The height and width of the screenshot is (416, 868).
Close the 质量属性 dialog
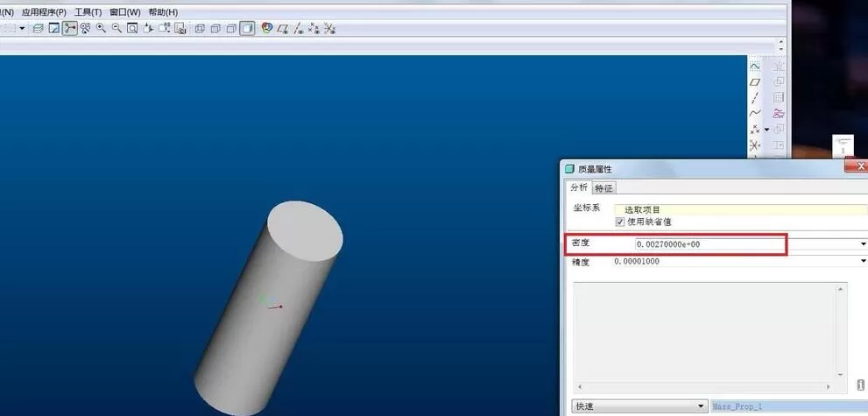(x=858, y=166)
